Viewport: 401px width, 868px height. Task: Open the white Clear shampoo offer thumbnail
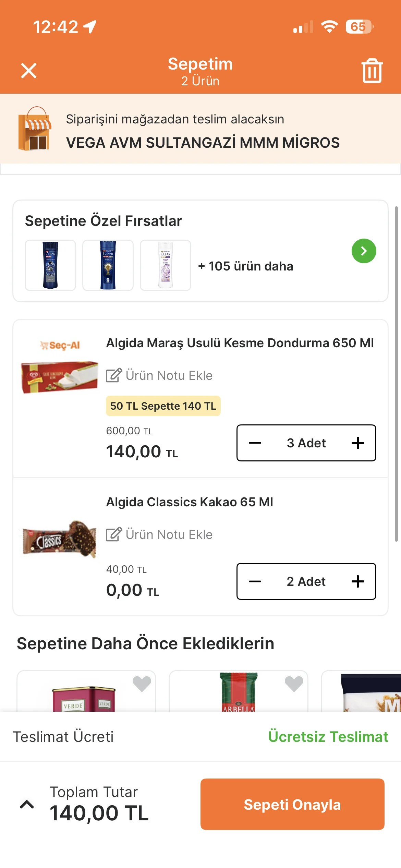pyautogui.click(x=166, y=265)
